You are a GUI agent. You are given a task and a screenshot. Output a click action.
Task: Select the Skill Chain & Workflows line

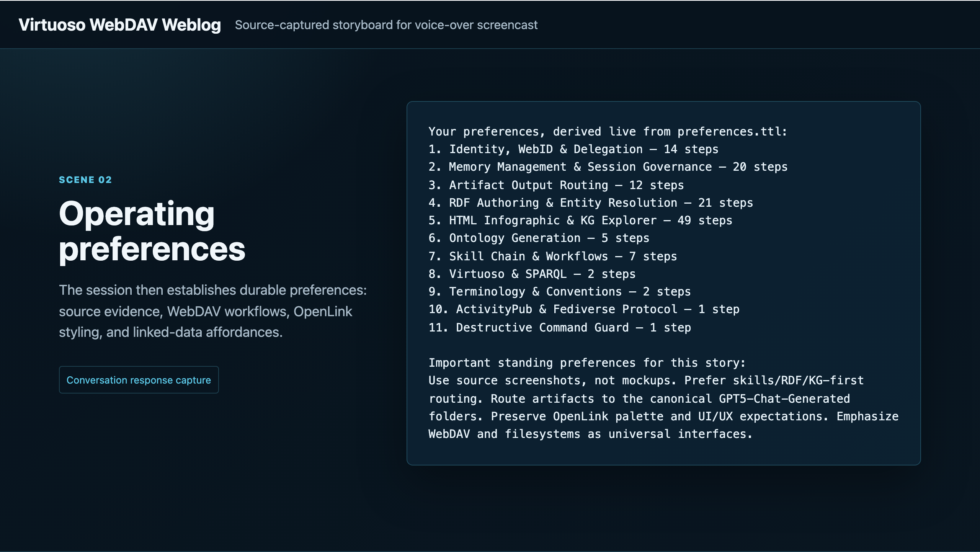pyautogui.click(x=553, y=256)
